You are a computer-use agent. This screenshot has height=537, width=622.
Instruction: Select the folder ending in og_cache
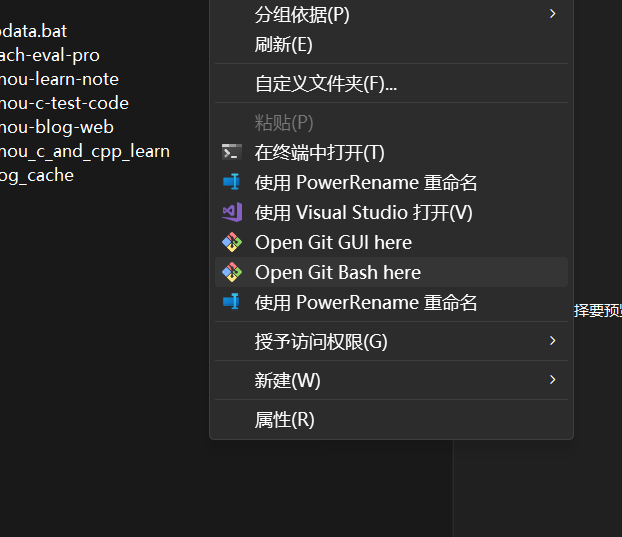(x=37, y=175)
